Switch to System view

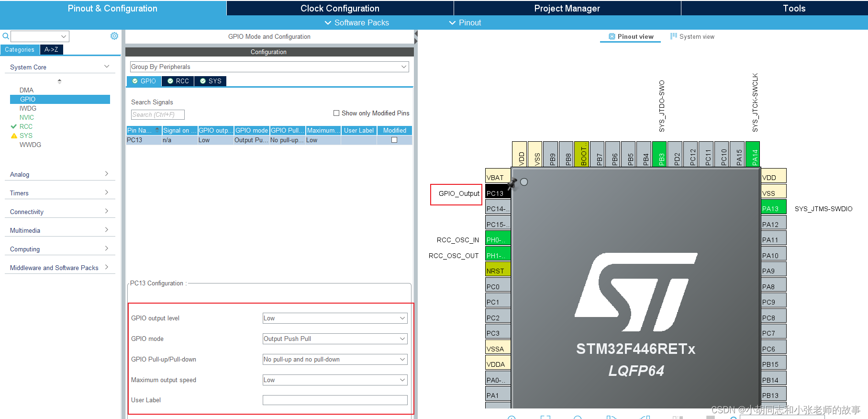[x=692, y=36]
